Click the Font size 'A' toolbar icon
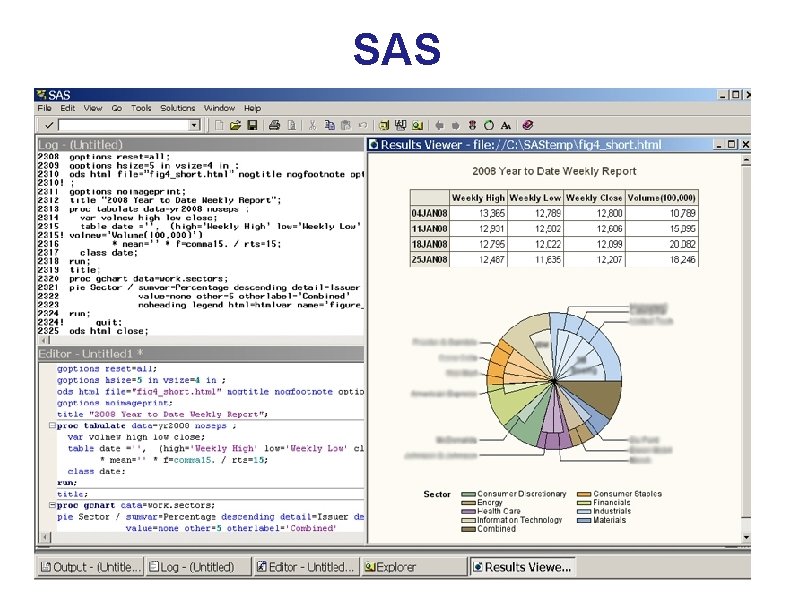Image resolution: width=794 pixels, height=595 pixels. [x=506, y=125]
